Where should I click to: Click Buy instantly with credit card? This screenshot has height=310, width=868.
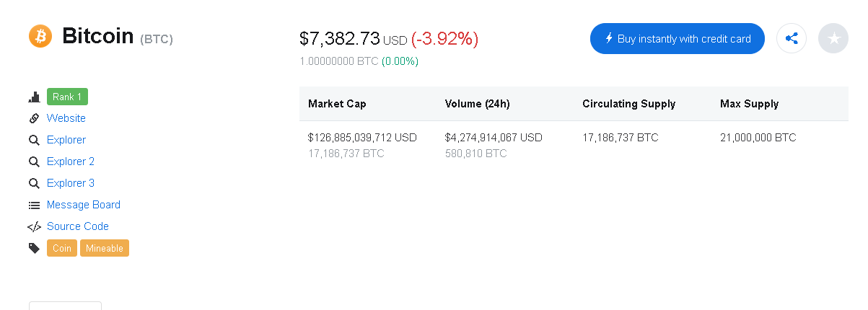coord(678,38)
